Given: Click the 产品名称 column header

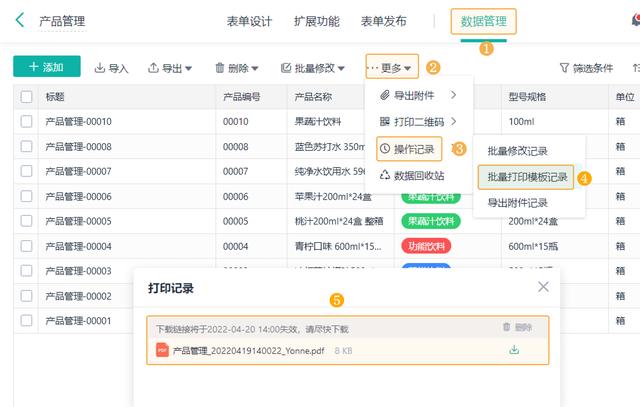Looking at the screenshot, I should (x=313, y=97).
